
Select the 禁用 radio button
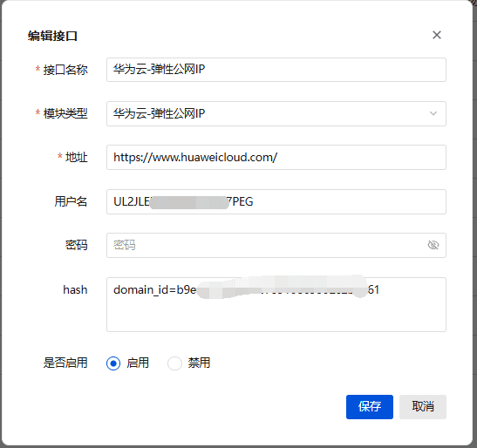(x=174, y=363)
